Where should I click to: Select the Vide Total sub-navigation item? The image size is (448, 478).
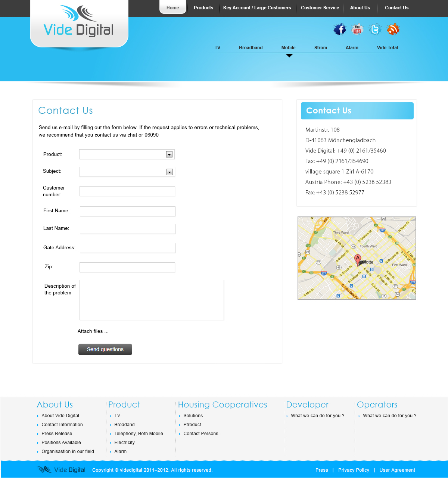tap(388, 48)
